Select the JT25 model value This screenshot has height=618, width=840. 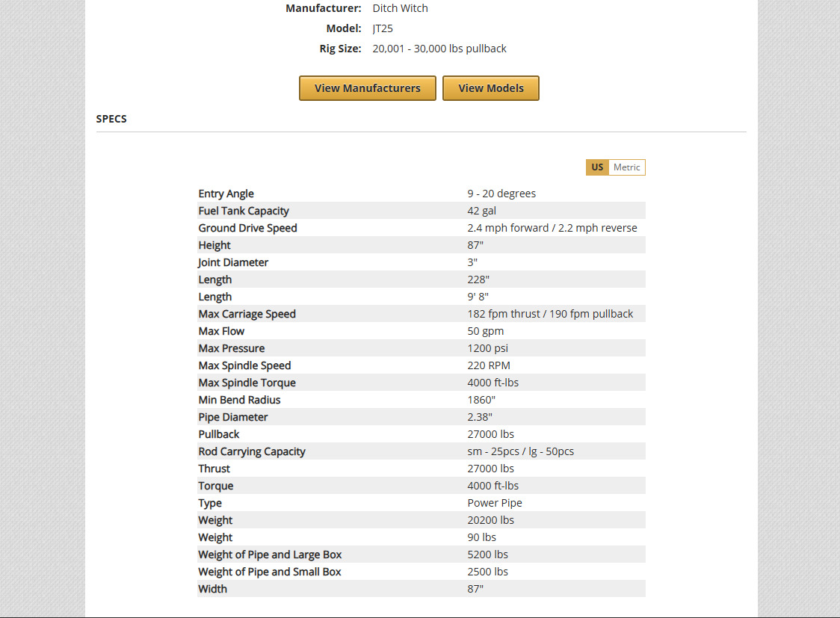(x=383, y=28)
